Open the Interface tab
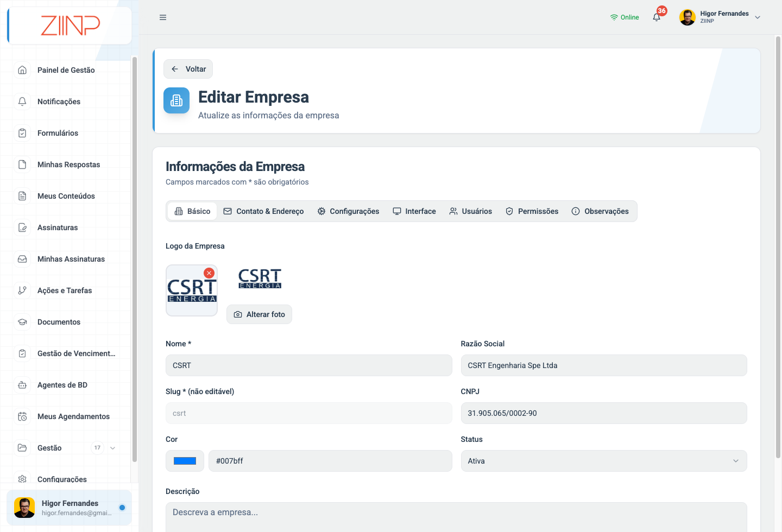The width and height of the screenshot is (782, 532). [x=414, y=211]
